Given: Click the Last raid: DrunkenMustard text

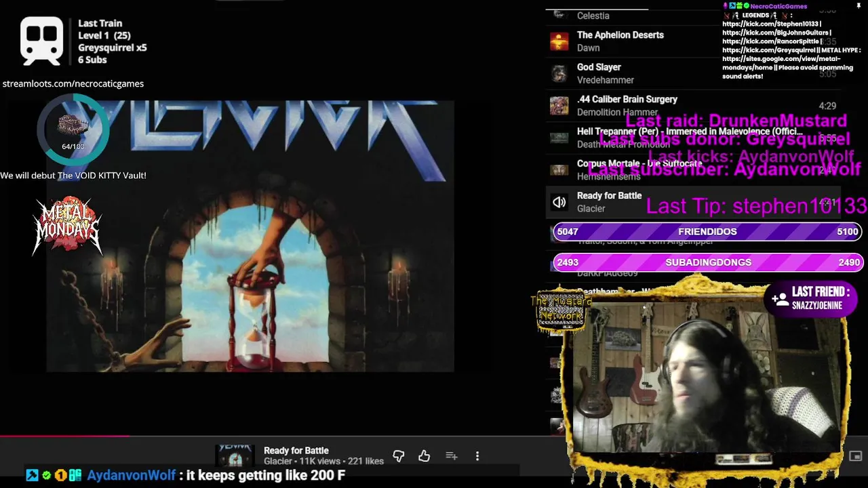Looking at the screenshot, I should point(736,121).
